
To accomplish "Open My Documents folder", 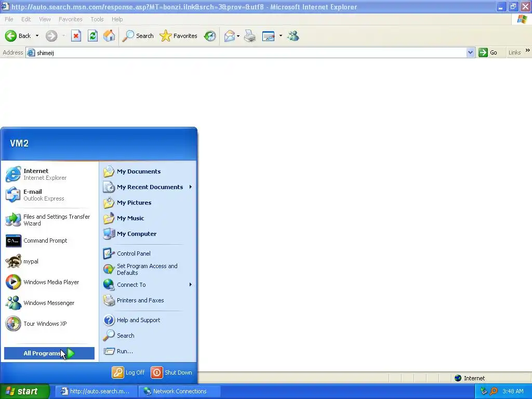I will click(x=148, y=171).
